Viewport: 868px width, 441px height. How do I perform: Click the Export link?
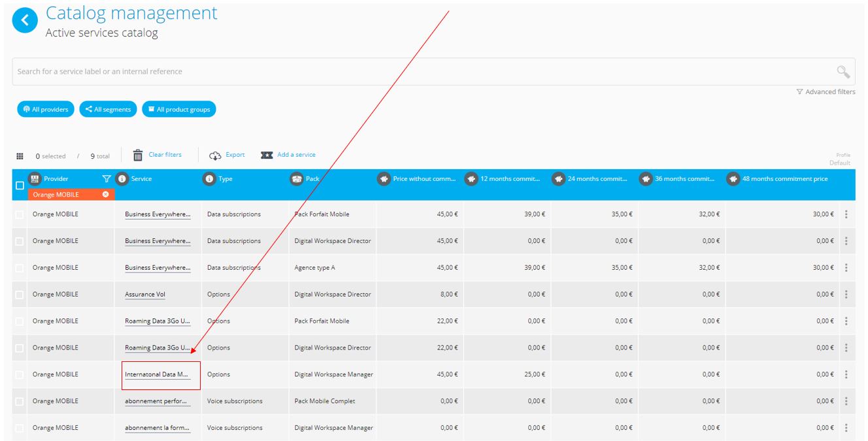(235, 155)
